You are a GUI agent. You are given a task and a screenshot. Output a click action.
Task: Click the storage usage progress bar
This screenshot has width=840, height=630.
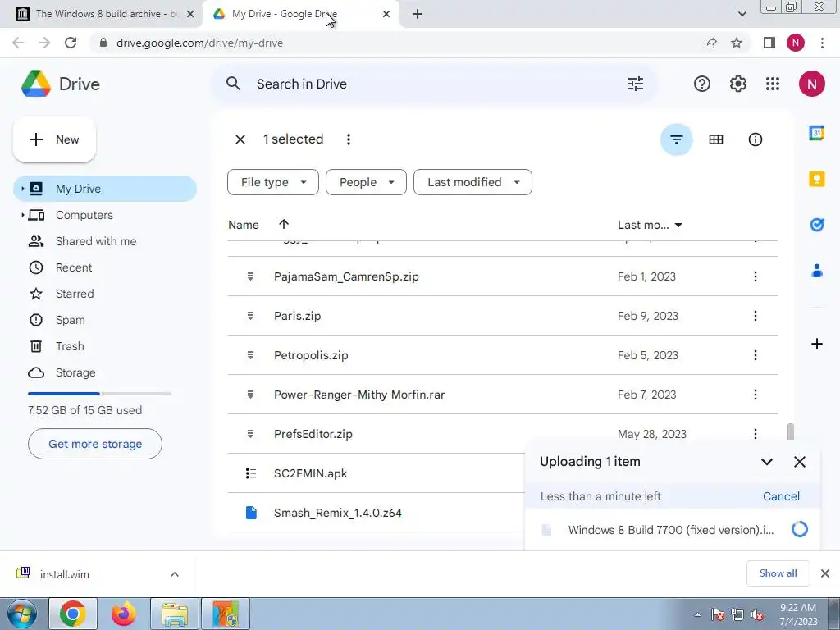point(99,393)
